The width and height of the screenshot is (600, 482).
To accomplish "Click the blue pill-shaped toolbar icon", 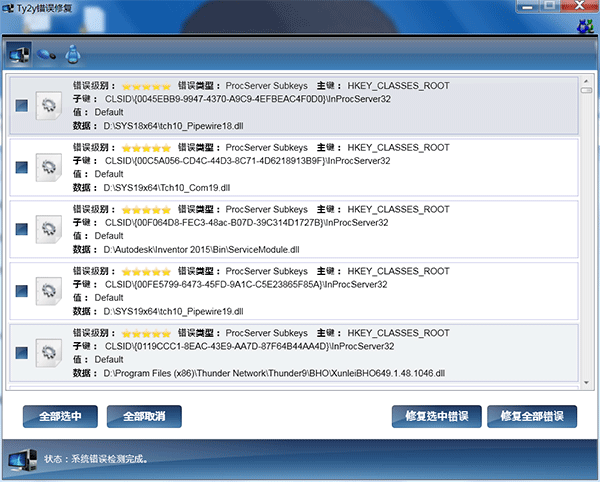I will (x=46, y=55).
